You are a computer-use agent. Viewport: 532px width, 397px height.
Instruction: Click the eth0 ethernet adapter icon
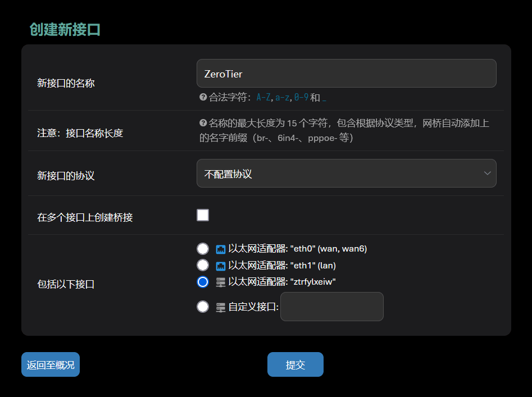click(x=221, y=249)
